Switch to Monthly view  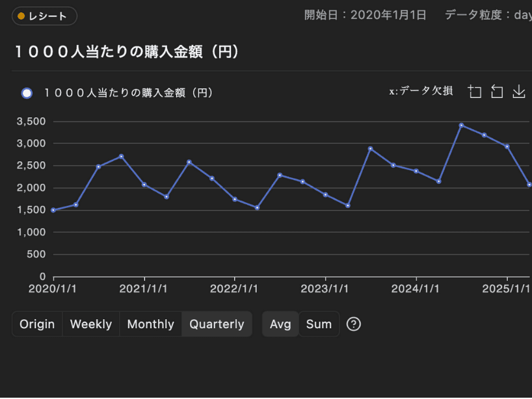(x=150, y=324)
